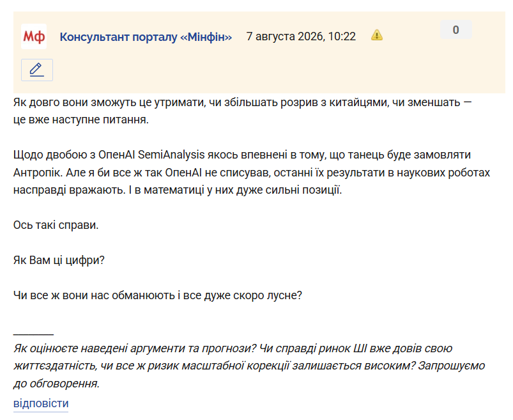Image resolution: width=513 pixels, height=420 pixels.
Task: Click the phrase життєздатність in italic text
Action: tap(56, 365)
